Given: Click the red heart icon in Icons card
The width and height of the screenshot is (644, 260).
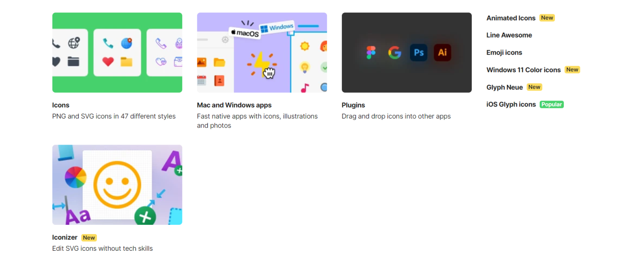Looking at the screenshot, I should pyautogui.click(x=108, y=62).
